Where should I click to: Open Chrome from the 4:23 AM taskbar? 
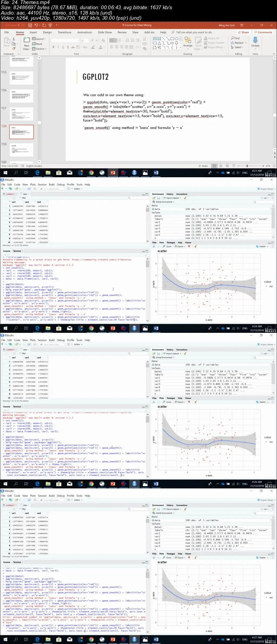click(x=91, y=173)
